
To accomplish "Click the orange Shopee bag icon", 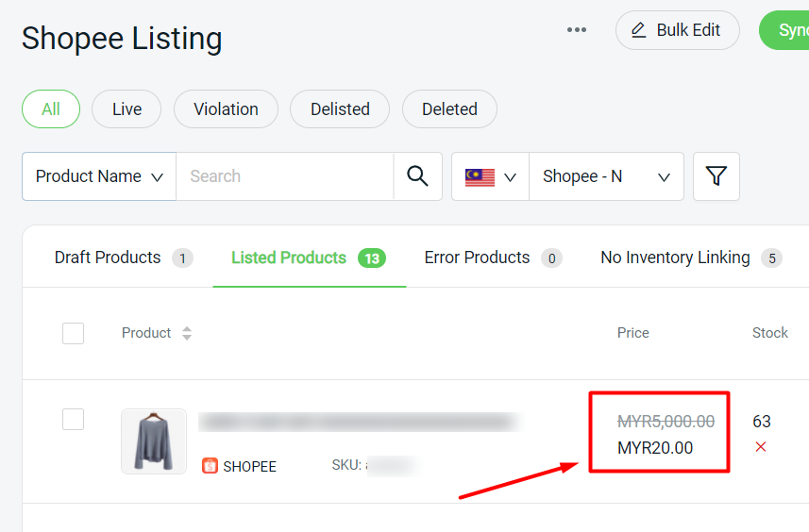I will (210, 466).
